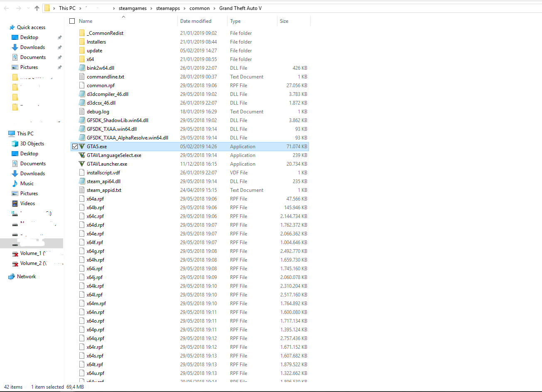Select the Installers folder icon

(82, 42)
